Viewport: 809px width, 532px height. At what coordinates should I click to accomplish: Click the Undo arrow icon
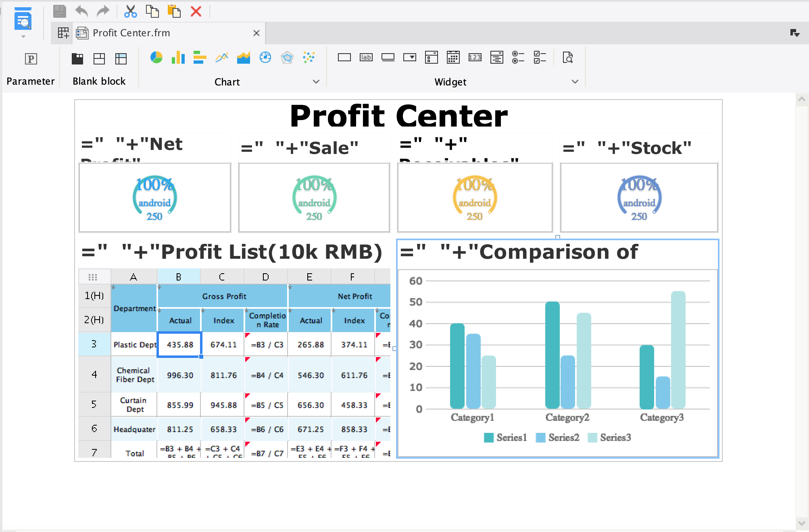click(81, 11)
